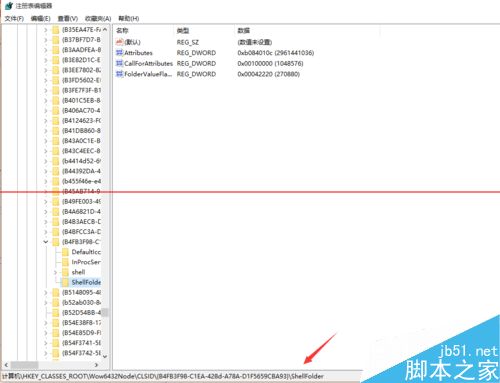This screenshot has height=383, width=500.
Task: Click the folder icon of {B52D54BB-4 key
Action: pos(56,312)
